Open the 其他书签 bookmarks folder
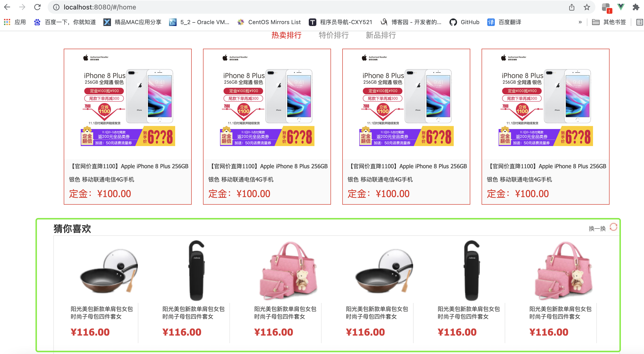This screenshot has width=644, height=354. point(609,22)
